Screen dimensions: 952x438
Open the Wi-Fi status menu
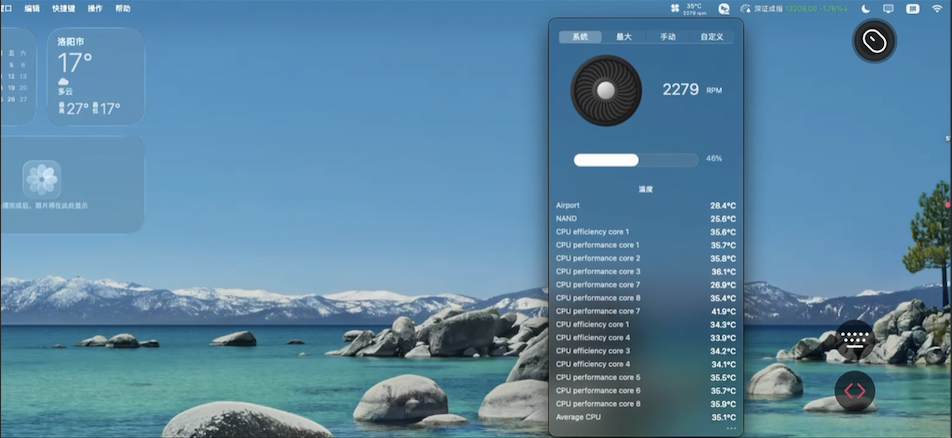click(937, 8)
